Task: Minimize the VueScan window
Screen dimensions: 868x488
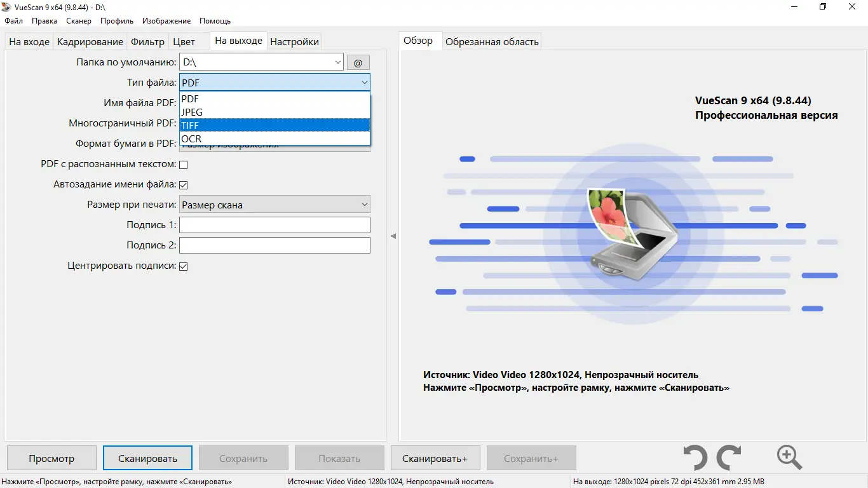Action: [x=794, y=7]
